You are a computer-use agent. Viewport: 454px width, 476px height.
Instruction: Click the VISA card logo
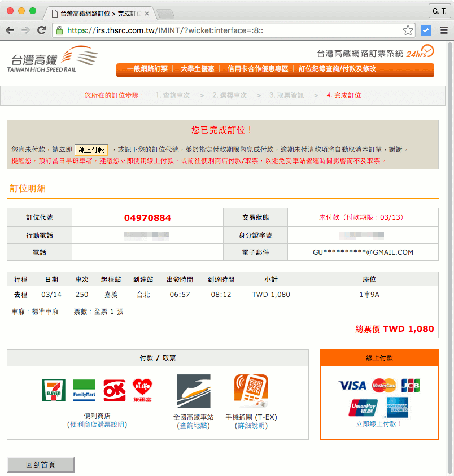[352, 386]
